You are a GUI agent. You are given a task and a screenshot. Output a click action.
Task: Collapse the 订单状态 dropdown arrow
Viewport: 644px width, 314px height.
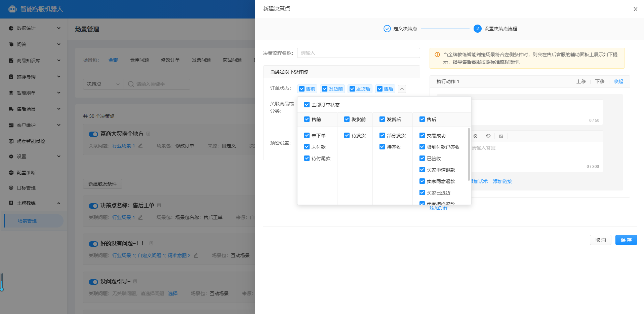[402, 89]
